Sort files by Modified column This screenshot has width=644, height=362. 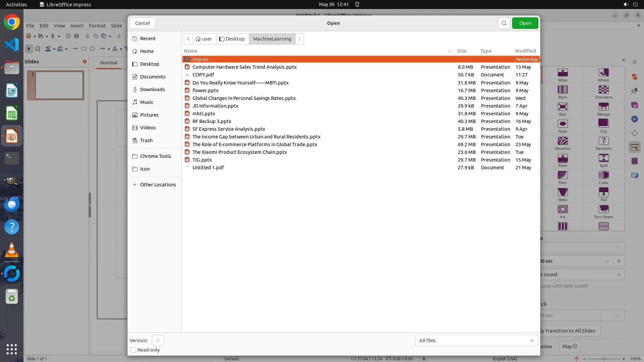click(525, 51)
